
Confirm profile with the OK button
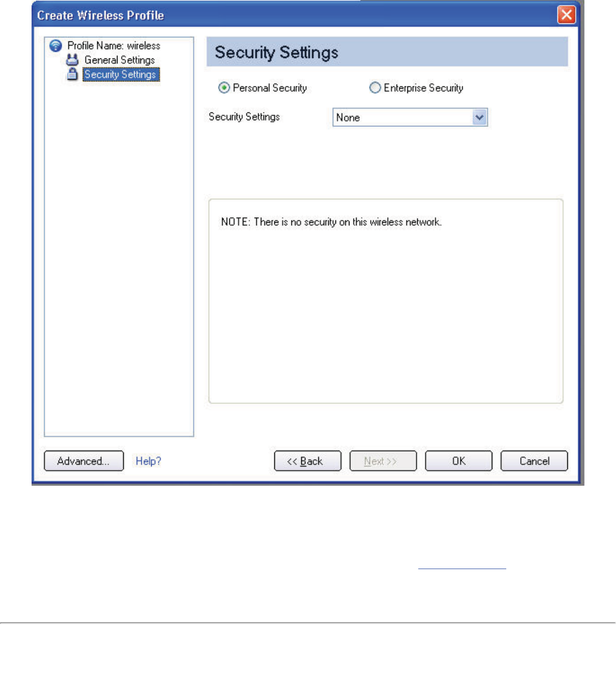click(459, 461)
